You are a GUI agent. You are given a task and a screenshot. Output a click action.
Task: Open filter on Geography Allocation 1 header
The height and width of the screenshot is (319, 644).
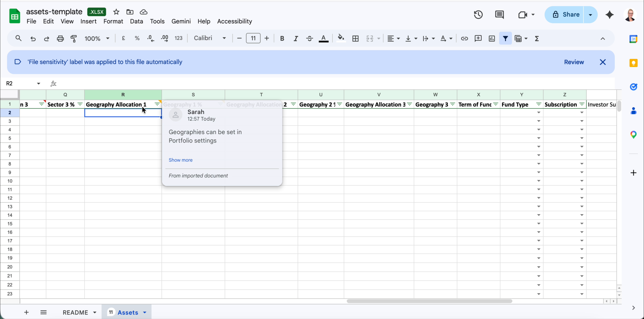tap(157, 104)
